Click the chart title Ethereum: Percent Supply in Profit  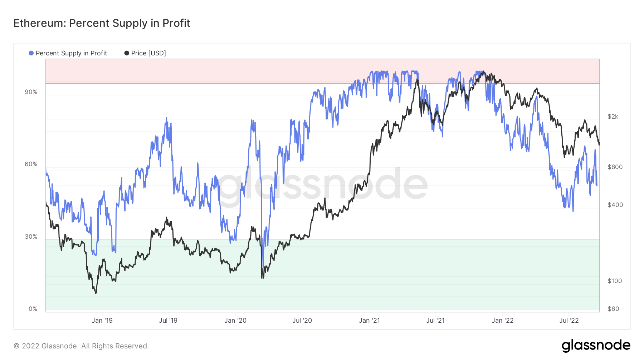[x=102, y=23]
